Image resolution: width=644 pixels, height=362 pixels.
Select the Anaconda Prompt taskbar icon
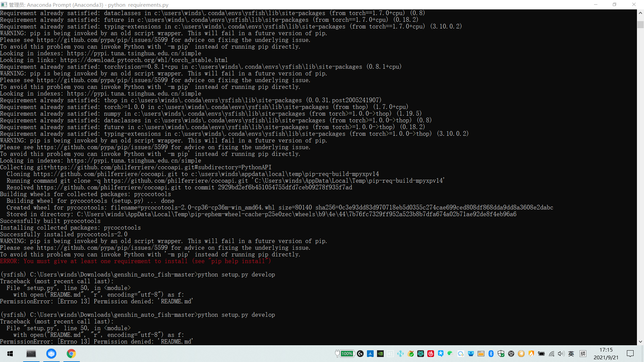[x=31, y=354]
